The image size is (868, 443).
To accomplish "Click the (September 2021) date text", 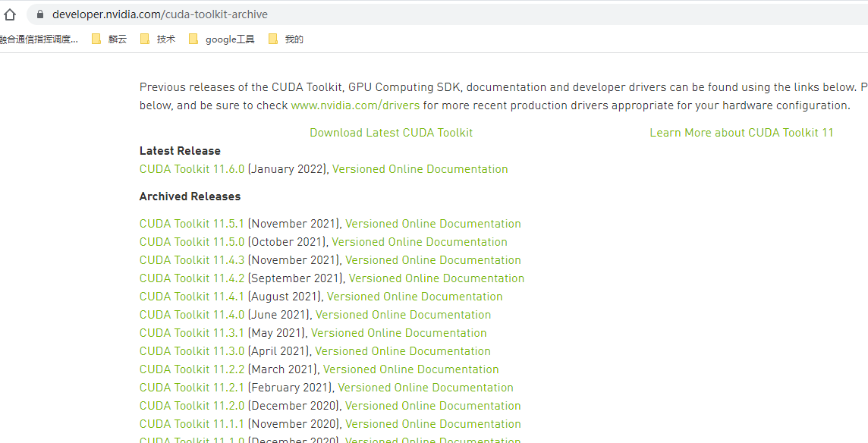I will (296, 278).
